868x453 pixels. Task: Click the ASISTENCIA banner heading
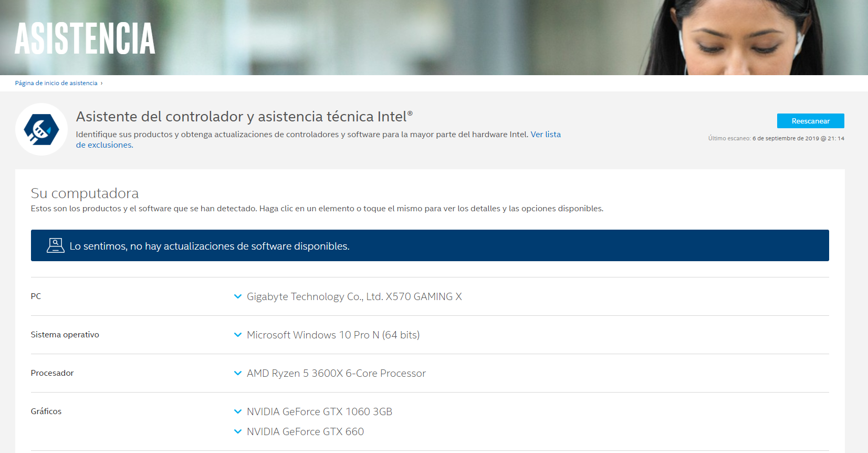tap(85, 38)
